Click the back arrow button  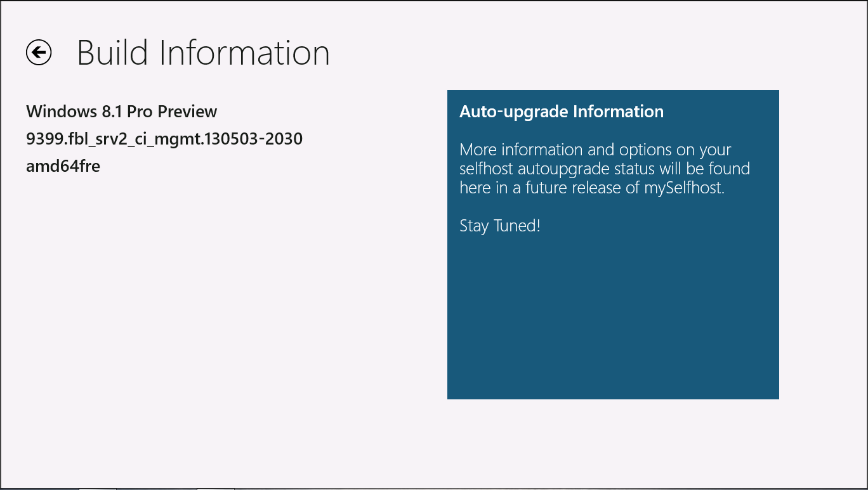tap(39, 53)
